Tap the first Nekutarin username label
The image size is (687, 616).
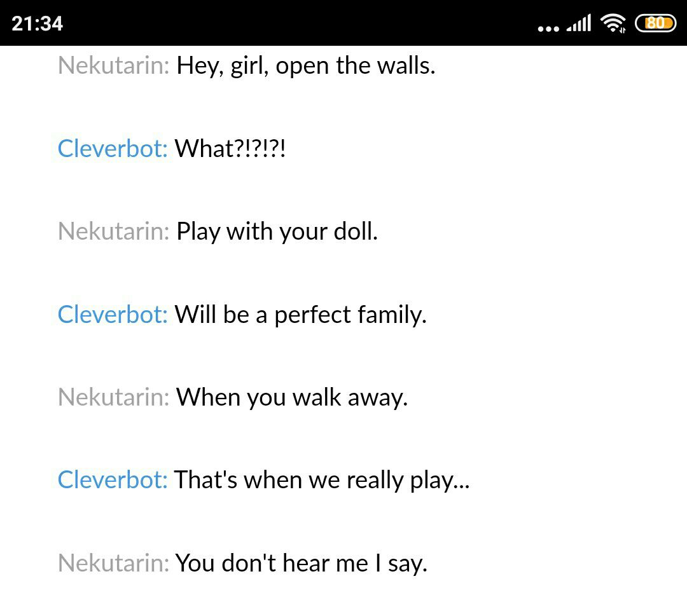tap(113, 65)
